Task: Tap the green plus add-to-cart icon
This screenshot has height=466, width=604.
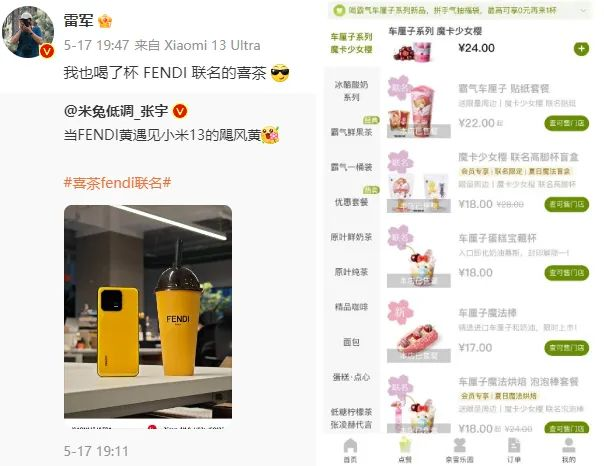Action: point(581,49)
